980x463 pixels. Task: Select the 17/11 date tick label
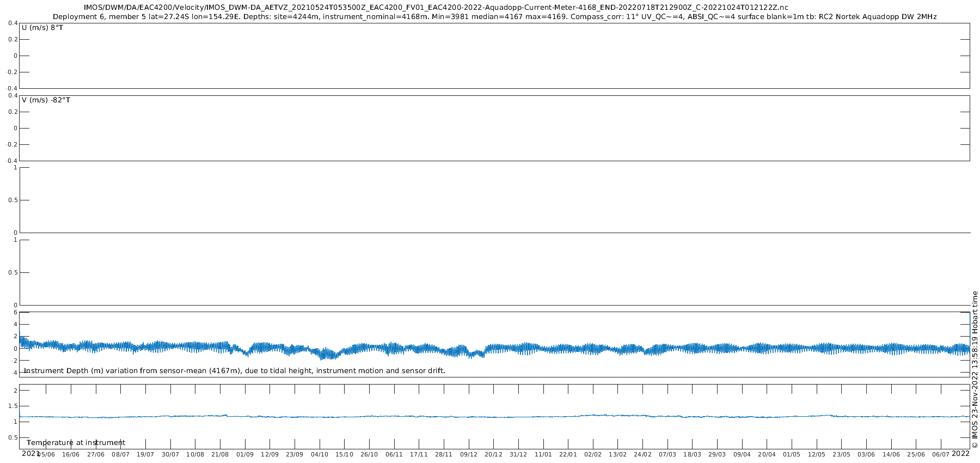click(x=419, y=454)
